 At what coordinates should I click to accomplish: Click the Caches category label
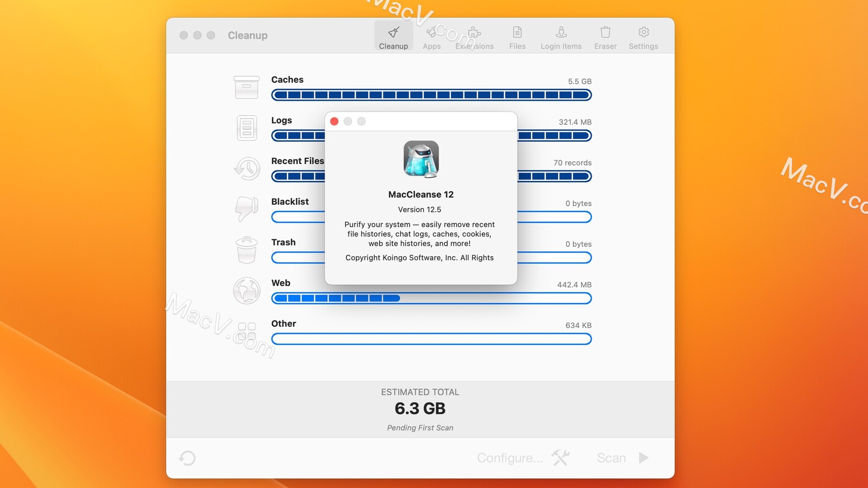tap(287, 80)
